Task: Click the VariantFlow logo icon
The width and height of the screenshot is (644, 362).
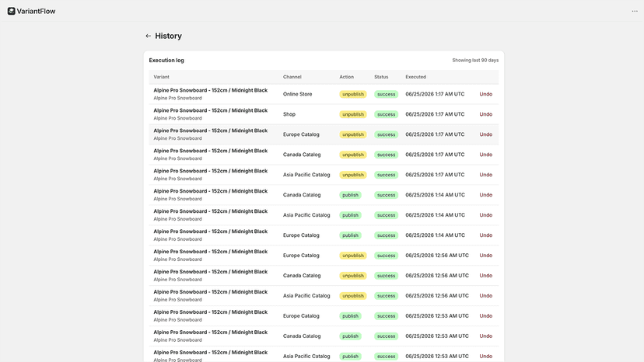Action: [x=11, y=11]
